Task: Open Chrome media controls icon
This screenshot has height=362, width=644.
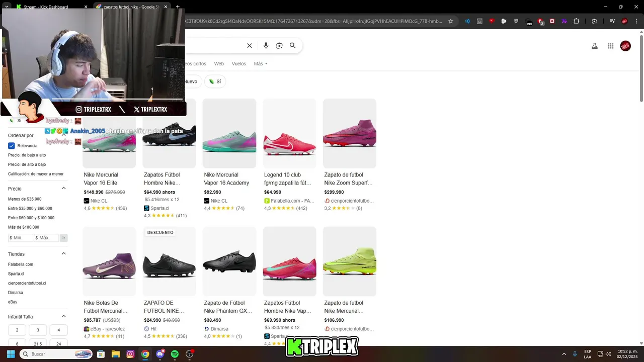Action: point(612,21)
